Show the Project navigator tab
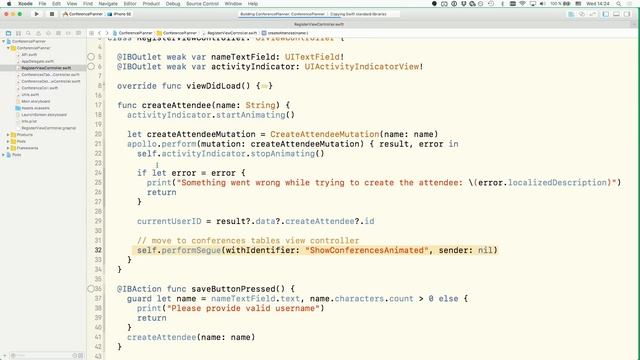Image resolution: width=640 pixels, height=360 pixels. tap(8, 33)
